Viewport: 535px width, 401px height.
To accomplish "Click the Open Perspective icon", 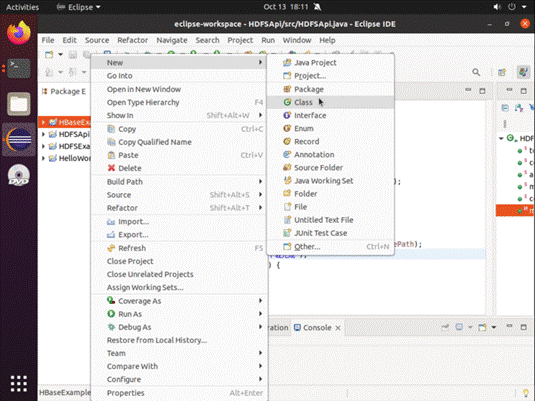I will point(502,72).
